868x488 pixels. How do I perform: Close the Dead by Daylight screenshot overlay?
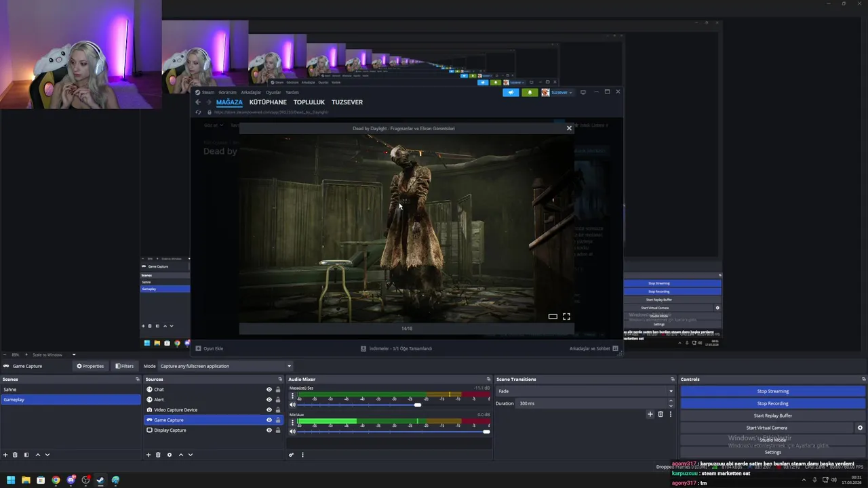[x=569, y=128]
